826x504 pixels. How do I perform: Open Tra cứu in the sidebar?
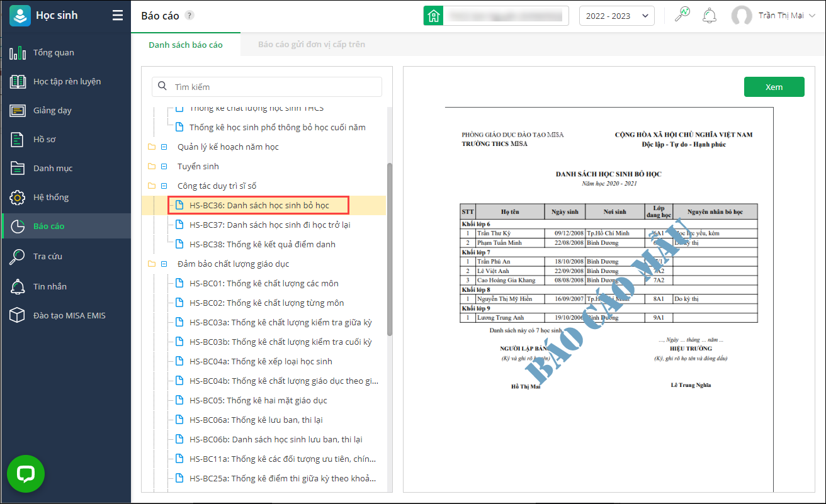pos(66,256)
